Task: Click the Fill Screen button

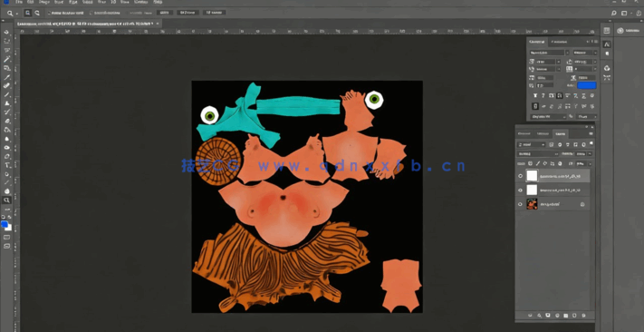Action: click(214, 13)
